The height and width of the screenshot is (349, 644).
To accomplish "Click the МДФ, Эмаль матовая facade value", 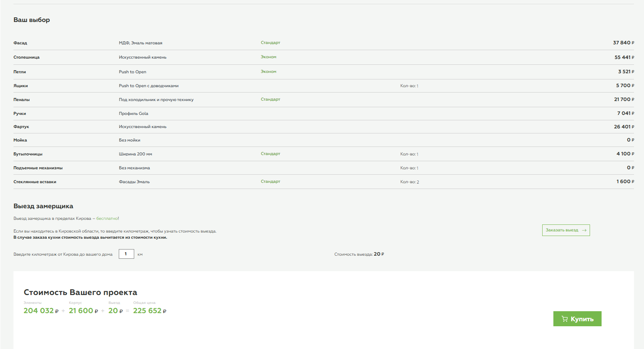I will 140,43.
